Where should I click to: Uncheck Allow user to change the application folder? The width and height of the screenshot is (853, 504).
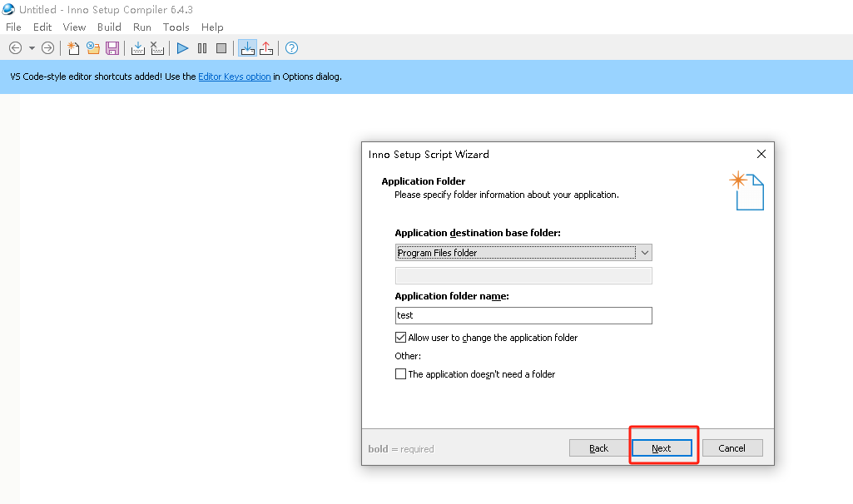tap(401, 338)
